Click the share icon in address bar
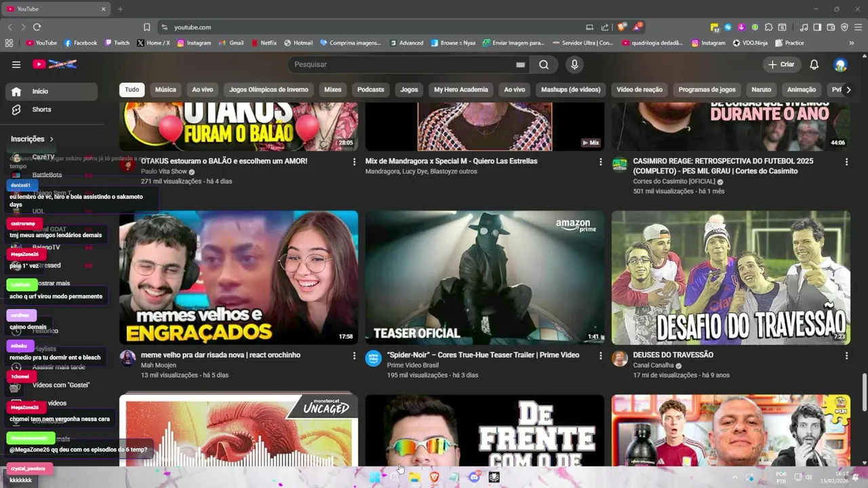Image resolution: width=868 pixels, height=488 pixels. (x=604, y=27)
